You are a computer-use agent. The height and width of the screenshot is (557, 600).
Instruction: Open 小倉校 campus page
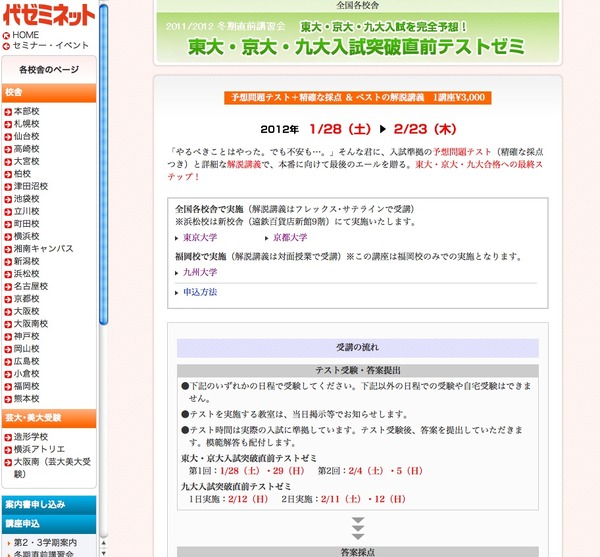tap(26, 374)
